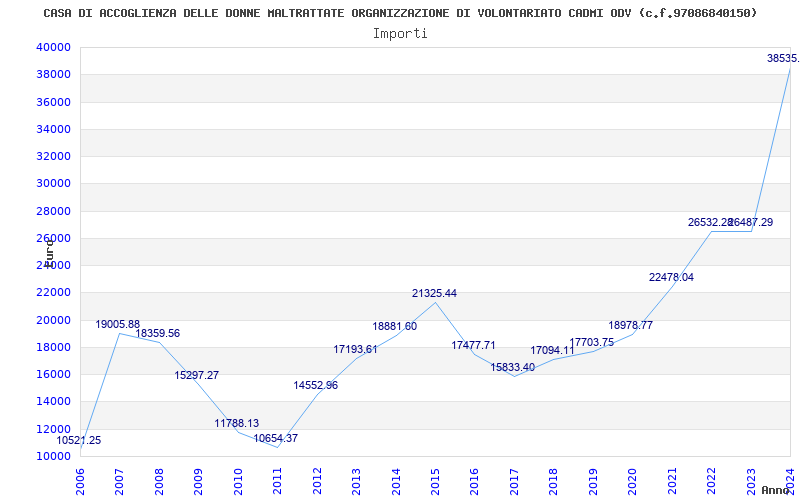The height and width of the screenshot is (500, 800).
Task: Select year 2010 on the x-axis
Action: (x=238, y=482)
